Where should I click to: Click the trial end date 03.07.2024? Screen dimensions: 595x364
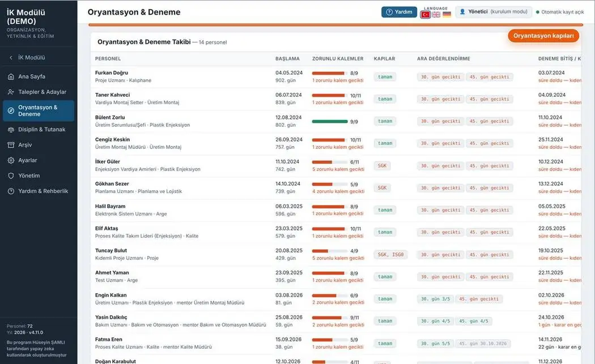(x=551, y=73)
